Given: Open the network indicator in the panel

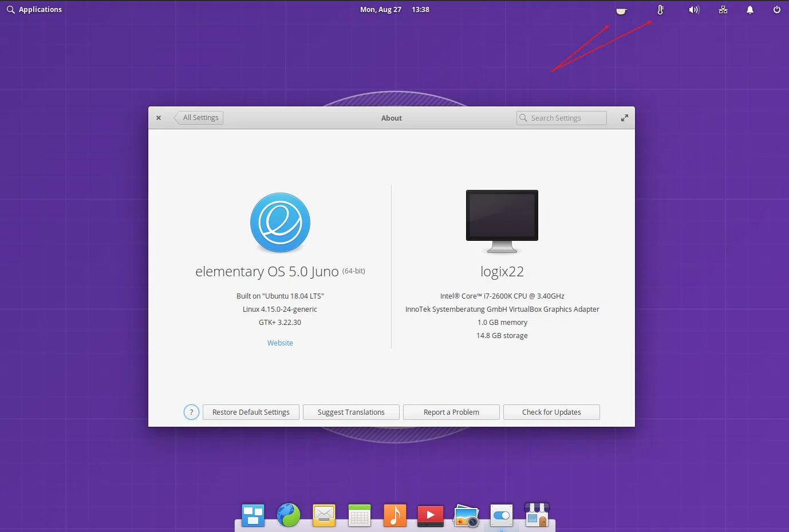Looking at the screenshot, I should click(723, 9).
